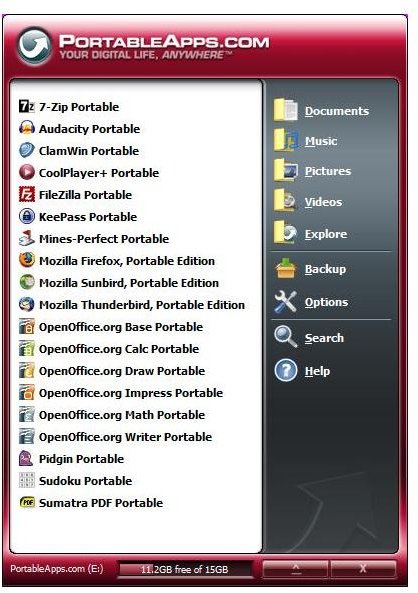Click the 11.2GB free storage bar
The width and height of the screenshot is (418, 593).
[185, 570]
